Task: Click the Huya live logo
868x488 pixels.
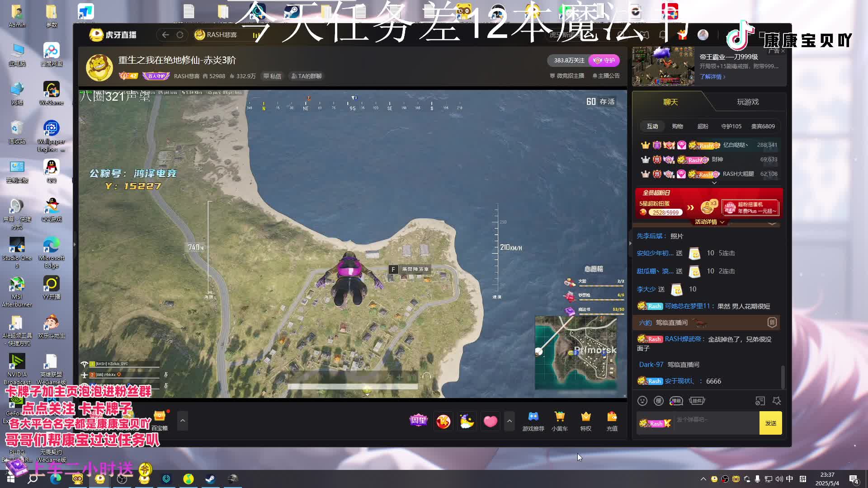Action: (x=113, y=35)
